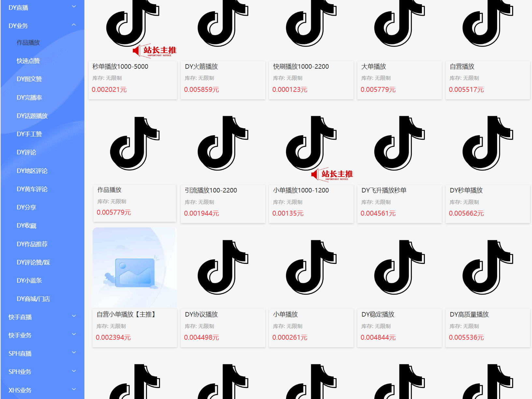Expand the SPH业务 menu group
Screen dimensions: 532x399
(x=42, y=372)
